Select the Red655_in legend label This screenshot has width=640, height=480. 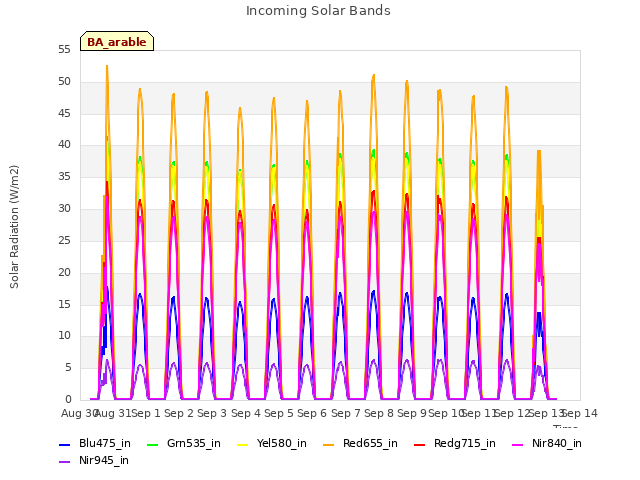(370, 443)
